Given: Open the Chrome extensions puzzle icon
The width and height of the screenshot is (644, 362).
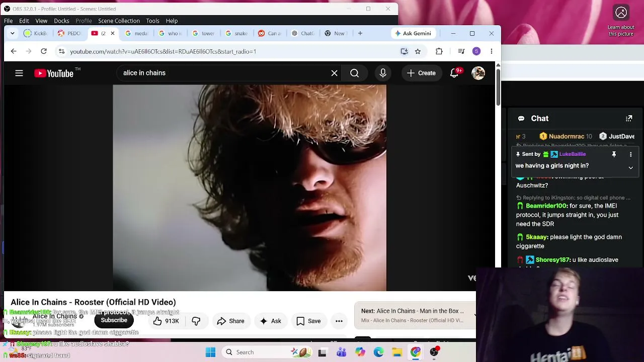Looking at the screenshot, I should (x=439, y=51).
